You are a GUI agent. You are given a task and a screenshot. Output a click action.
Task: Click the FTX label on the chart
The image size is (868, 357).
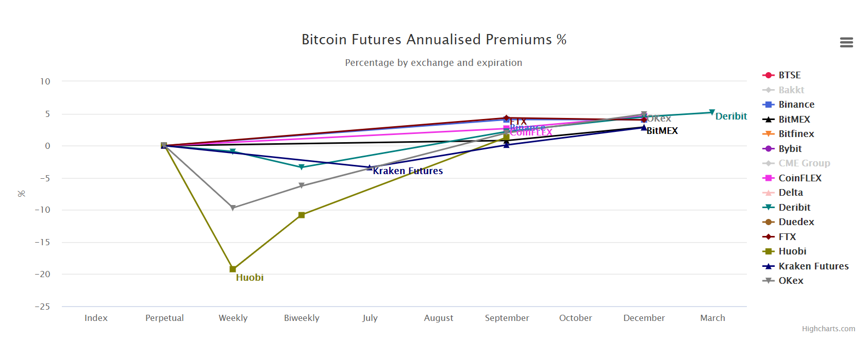click(518, 121)
